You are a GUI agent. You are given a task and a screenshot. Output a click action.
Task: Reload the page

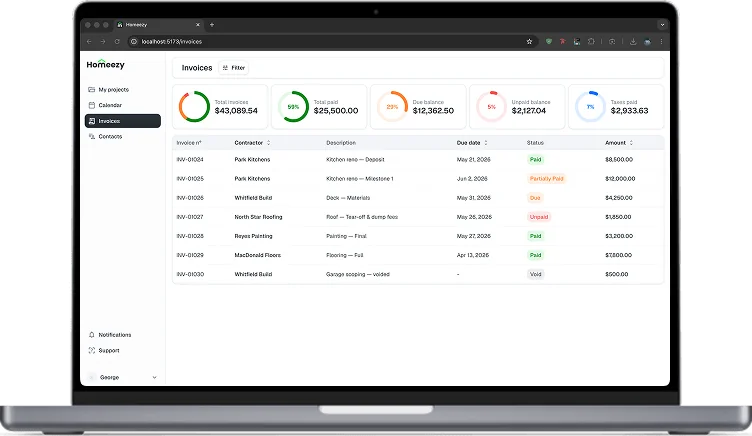117,42
